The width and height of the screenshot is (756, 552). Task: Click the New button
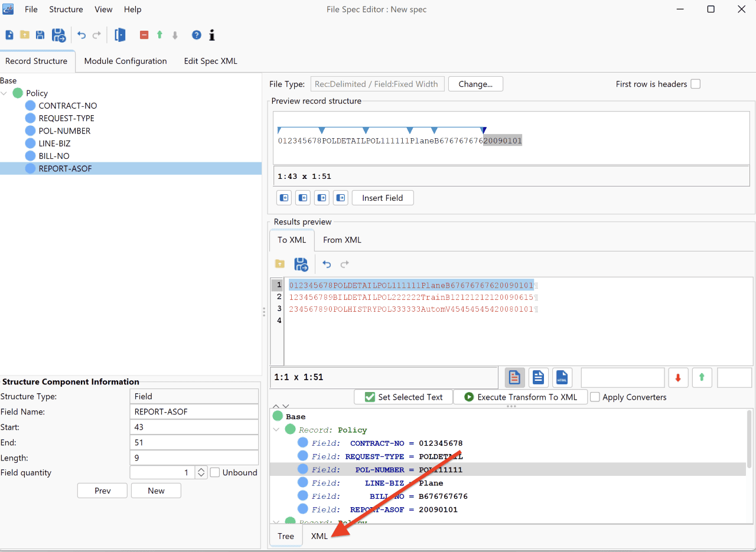[156, 491]
